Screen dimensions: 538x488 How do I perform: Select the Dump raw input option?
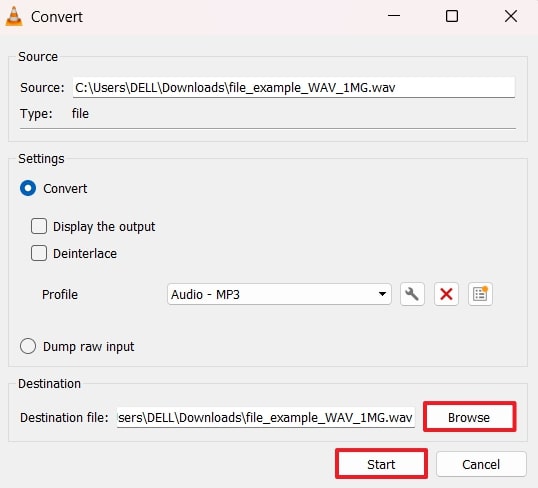tap(28, 346)
